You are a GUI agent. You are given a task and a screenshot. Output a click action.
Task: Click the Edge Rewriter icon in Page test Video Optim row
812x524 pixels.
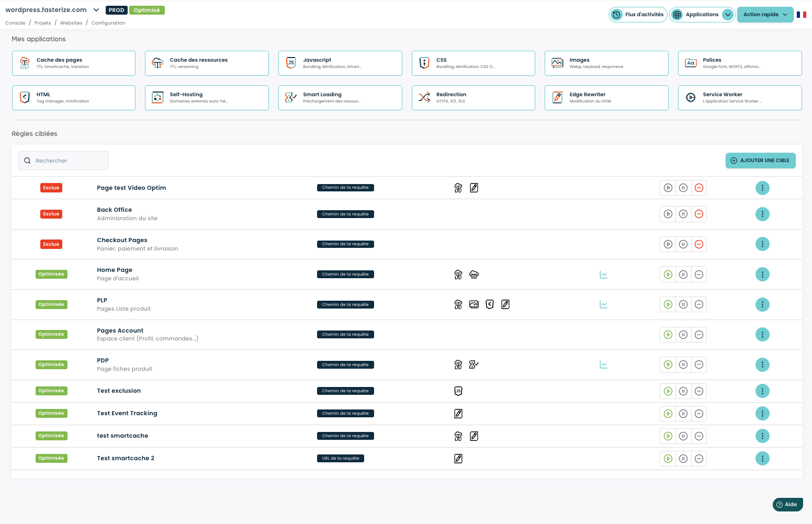click(474, 188)
